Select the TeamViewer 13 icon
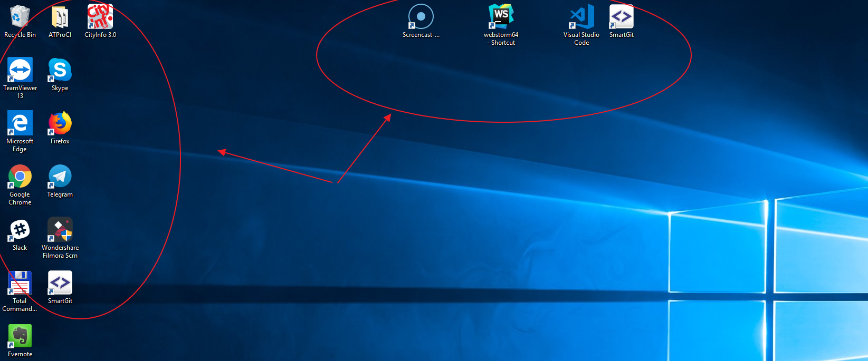Viewport: 868px width, 361px height. (20, 70)
